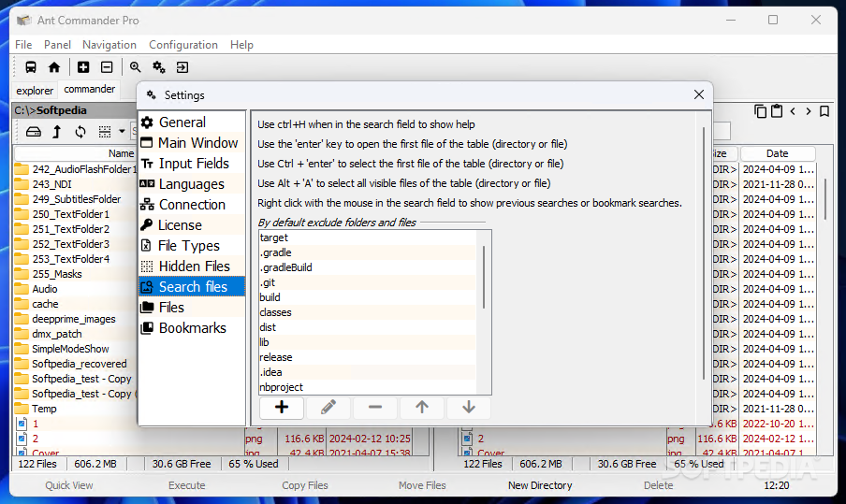Click the paste clipboard icon in right panel
846x504 pixels.
tap(777, 111)
